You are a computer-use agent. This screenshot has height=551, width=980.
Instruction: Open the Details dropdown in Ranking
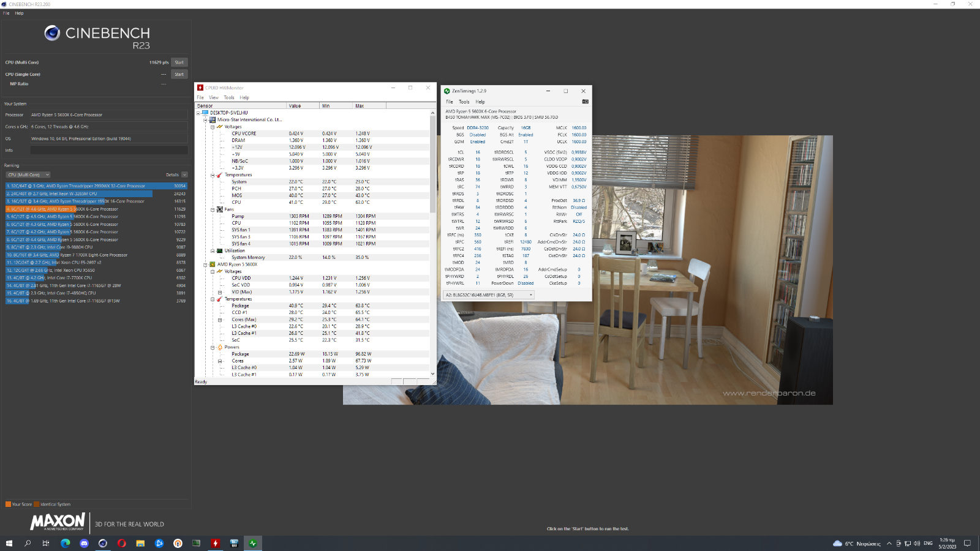tap(184, 174)
